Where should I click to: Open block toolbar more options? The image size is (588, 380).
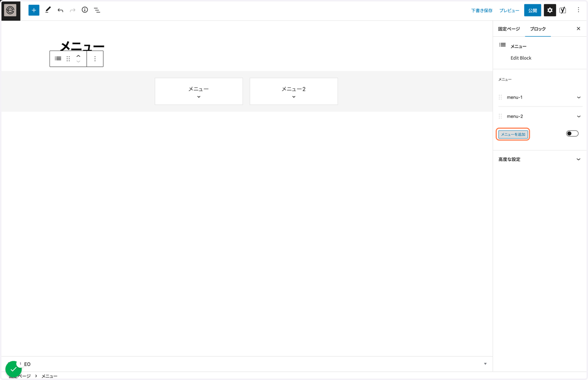pos(95,59)
